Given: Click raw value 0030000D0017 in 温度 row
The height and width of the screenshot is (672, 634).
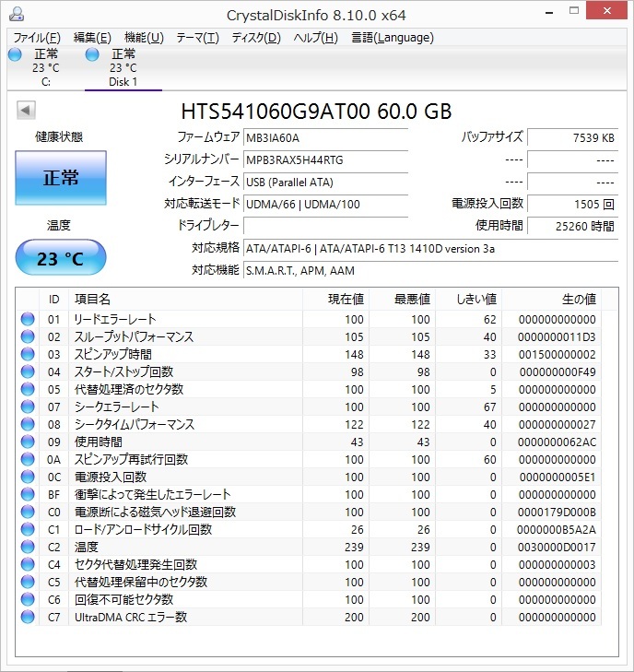Looking at the screenshot, I should 557,548.
